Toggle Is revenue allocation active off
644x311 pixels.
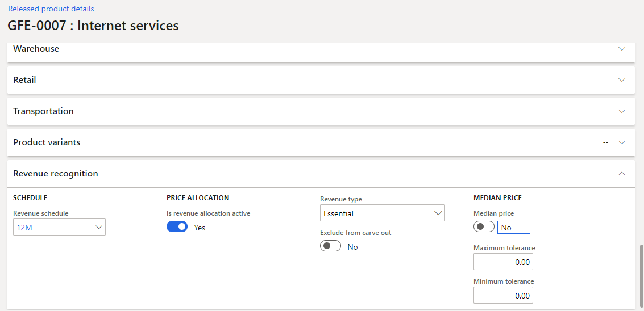point(177,227)
